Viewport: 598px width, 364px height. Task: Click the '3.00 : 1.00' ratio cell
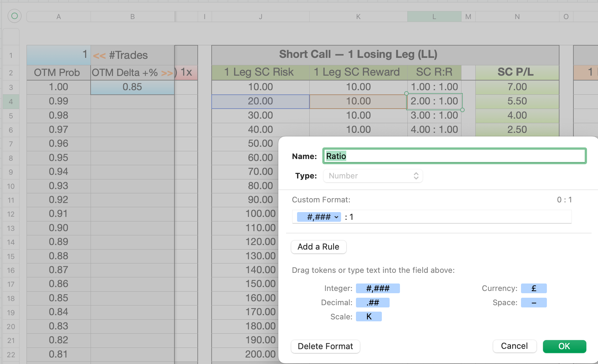click(434, 116)
